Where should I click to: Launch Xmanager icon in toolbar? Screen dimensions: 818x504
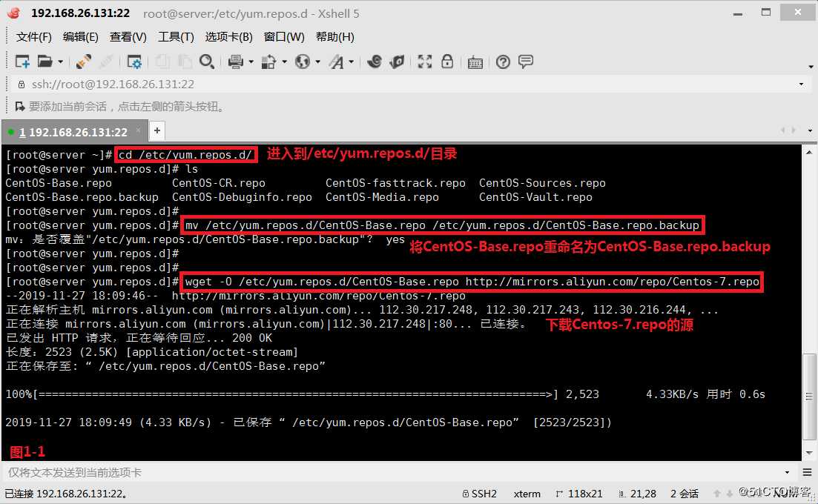tap(397, 62)
